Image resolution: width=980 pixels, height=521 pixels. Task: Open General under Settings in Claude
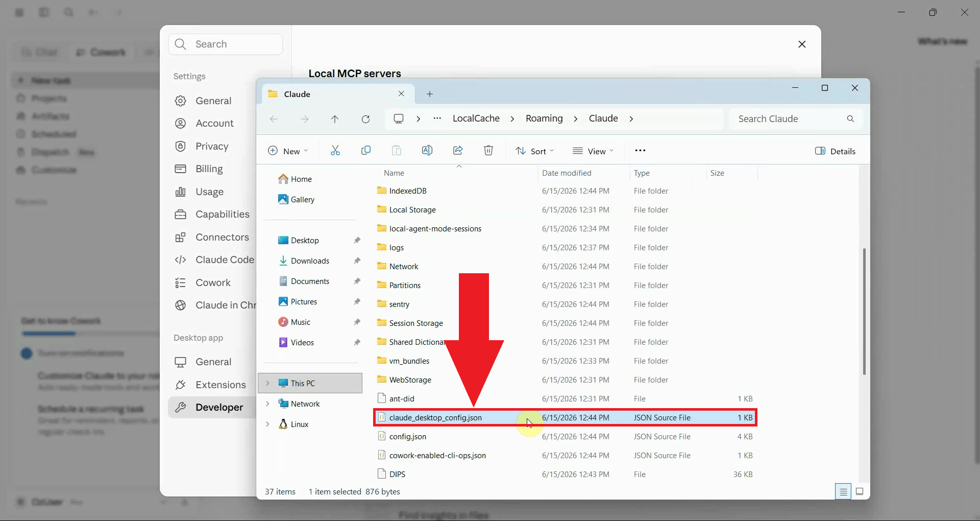[203, 101]
